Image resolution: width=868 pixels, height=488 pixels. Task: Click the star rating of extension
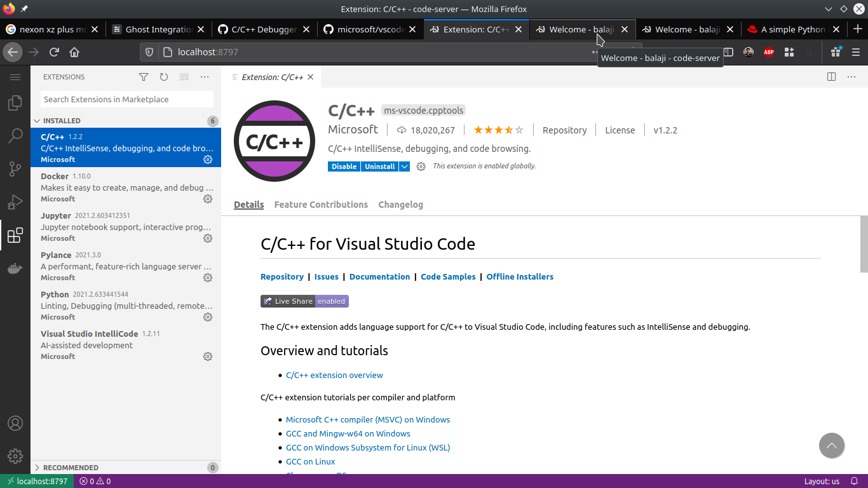click(x=499, y=130)
